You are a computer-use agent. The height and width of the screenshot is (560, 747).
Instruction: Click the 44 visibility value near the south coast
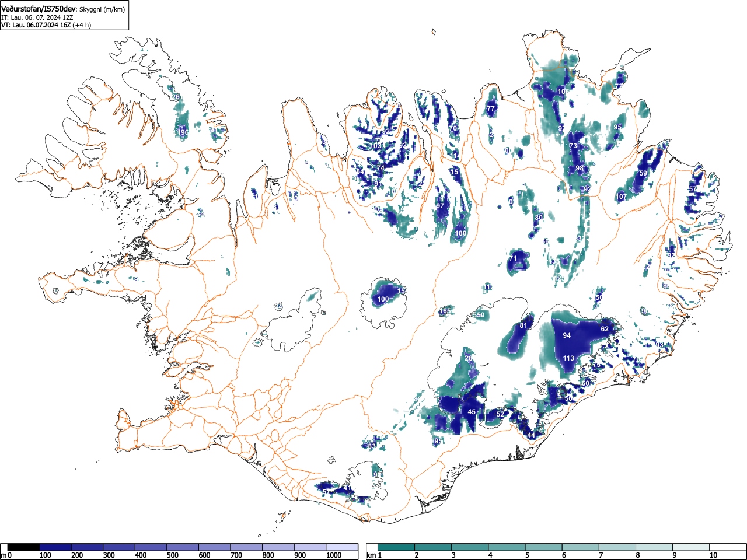tap(531, 435)
